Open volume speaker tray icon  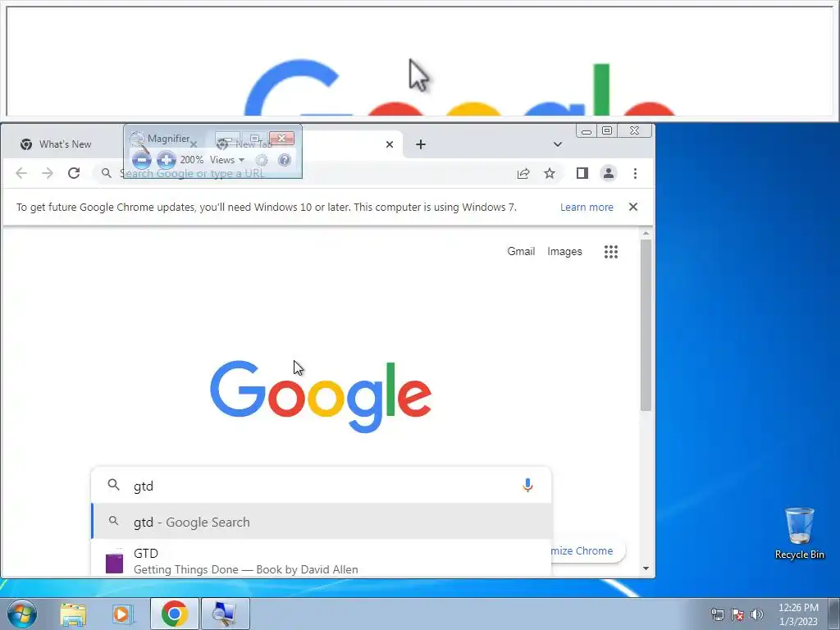pos(757,614)
